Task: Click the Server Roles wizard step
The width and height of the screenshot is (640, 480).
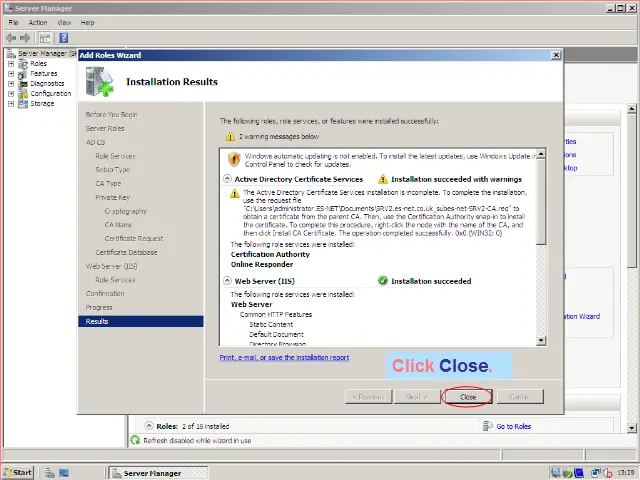Action: pos(105,129)
